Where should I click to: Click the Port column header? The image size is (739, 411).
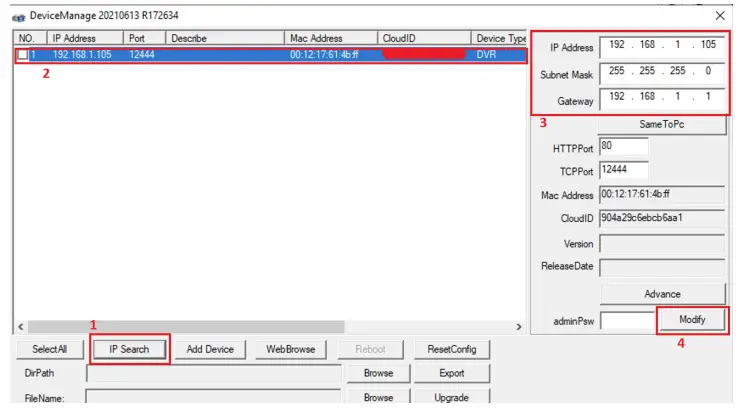click(145, 38)
